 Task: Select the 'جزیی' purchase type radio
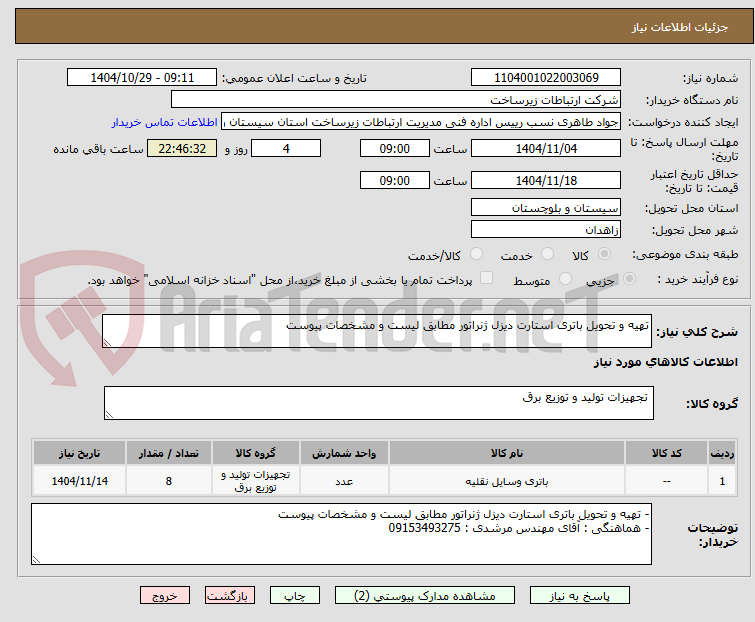point(629,279)
